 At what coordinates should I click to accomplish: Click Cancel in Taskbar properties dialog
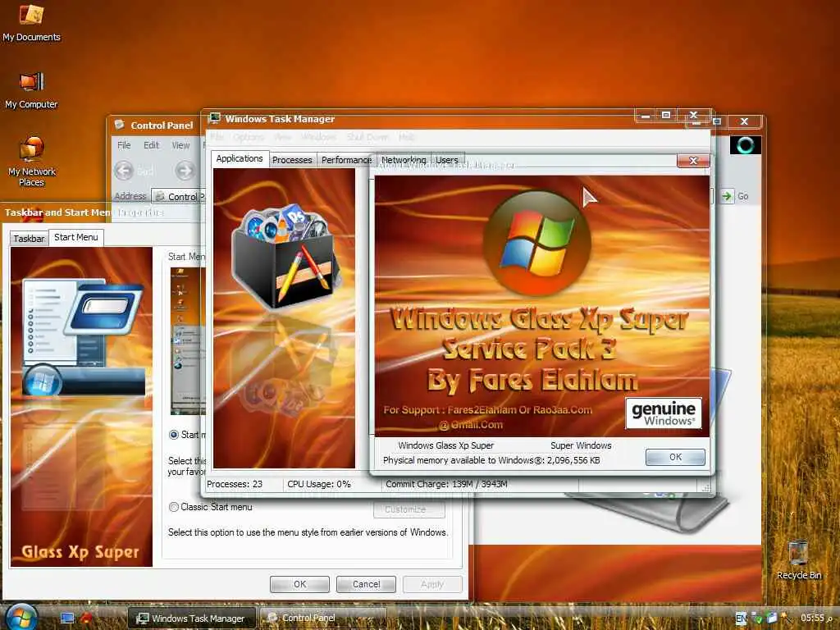point(366,584)
